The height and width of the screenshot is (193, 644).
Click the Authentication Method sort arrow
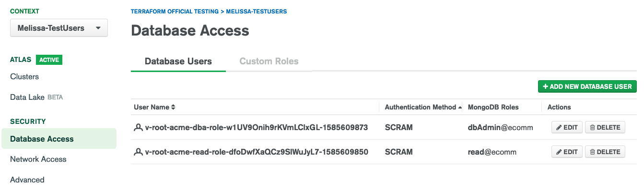[x=460, y=107]
